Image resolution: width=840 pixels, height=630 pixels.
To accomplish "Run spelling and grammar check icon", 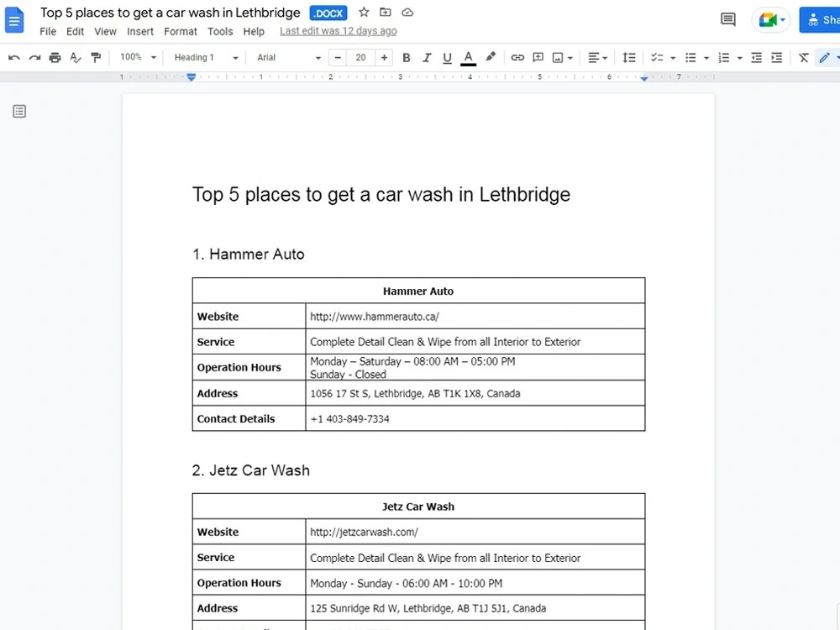I will tap(76, 57).
